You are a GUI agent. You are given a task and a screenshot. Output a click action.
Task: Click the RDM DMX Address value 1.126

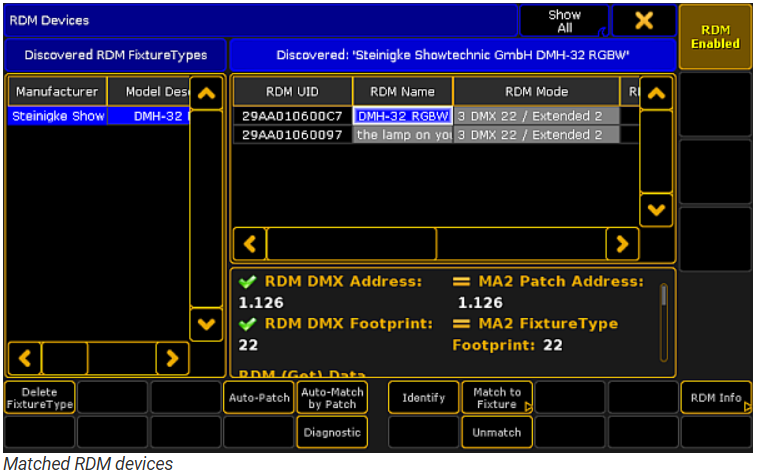[261, 303]
